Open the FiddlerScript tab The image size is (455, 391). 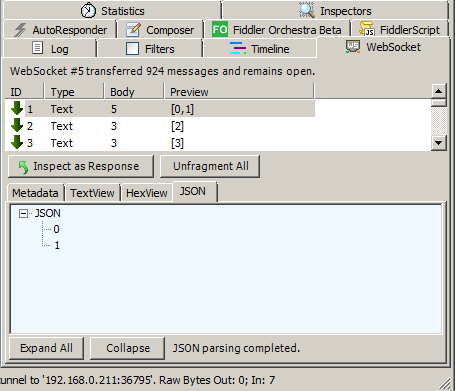399,30
